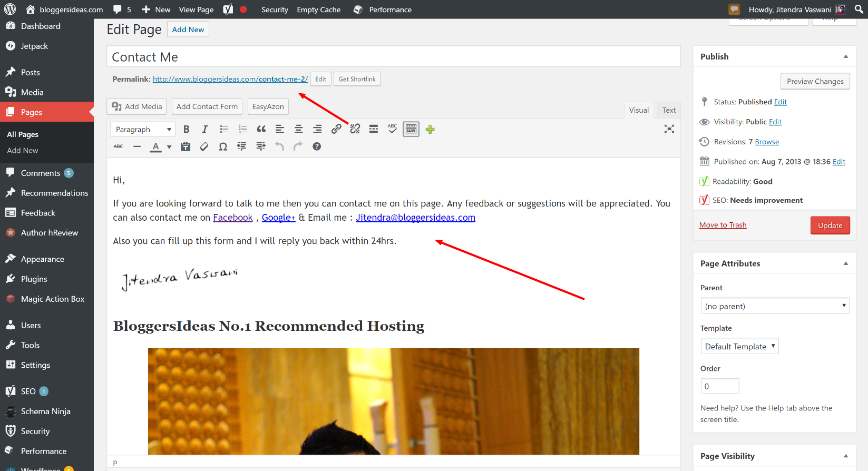Screen dimensions: 868x471
Task: Select Add New under Pages
Action: [23, 150]
